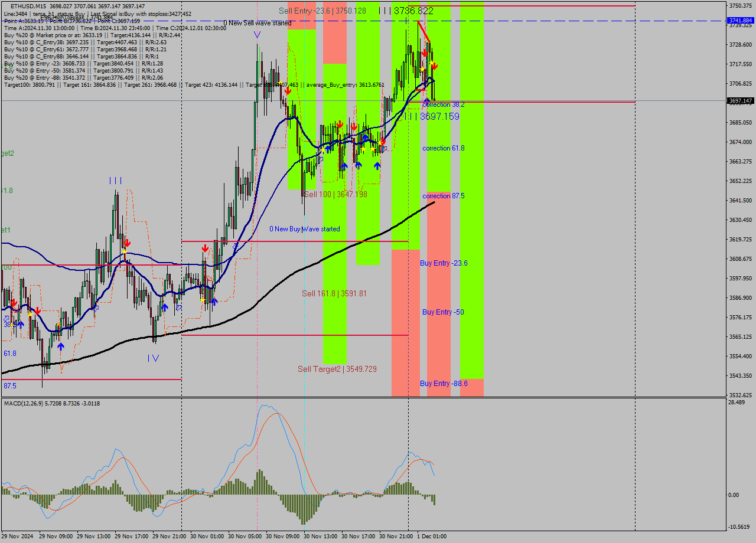This screenshot has width=756, height=543.
Task: Click the 3597.950 price axis value
Action: tap(741, 279)
